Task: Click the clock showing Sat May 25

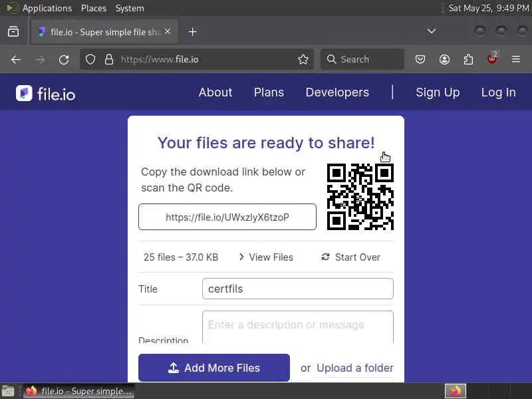Action: 489,8
